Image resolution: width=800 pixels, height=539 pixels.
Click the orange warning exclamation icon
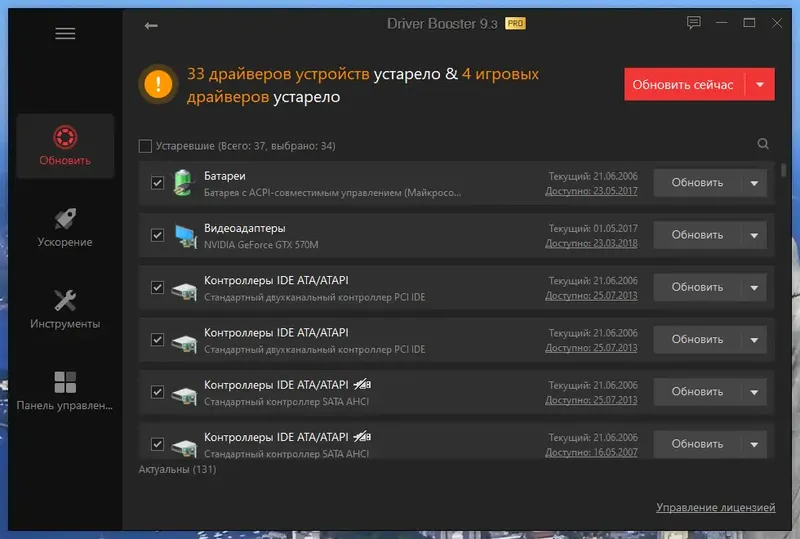(x=158, y=84)
